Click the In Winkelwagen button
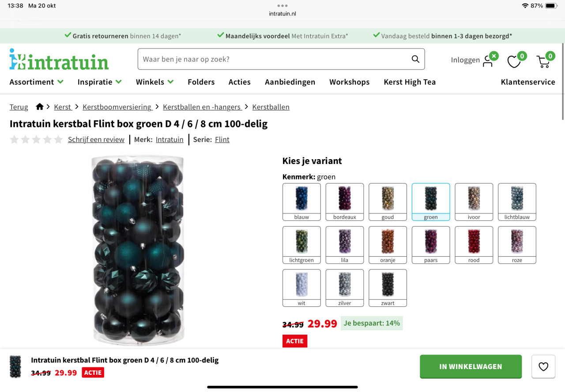 pos(471,366)
